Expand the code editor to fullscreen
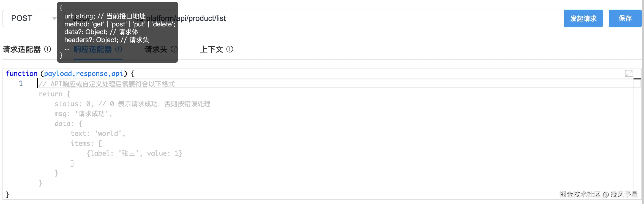Image resolution: width=644 pixels, height=204 pixels. point(629,73)
